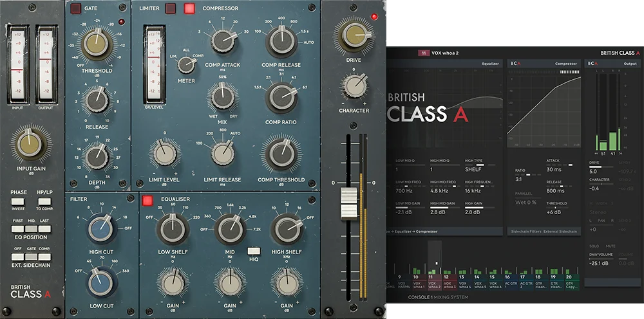The image size is (644, 319).
Task: Toggle the Phase Invert switch
Action: tap(17, 201)
